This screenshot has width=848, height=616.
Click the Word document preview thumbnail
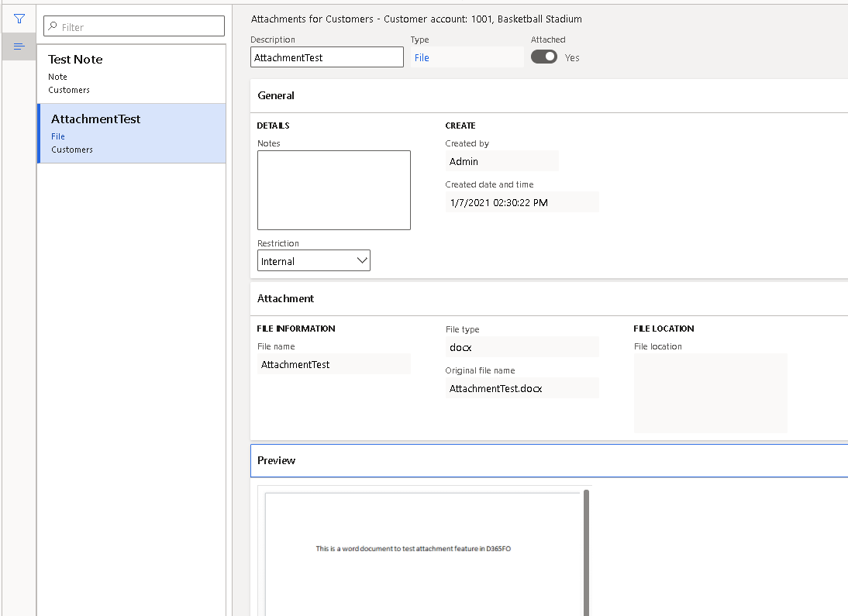422,550
